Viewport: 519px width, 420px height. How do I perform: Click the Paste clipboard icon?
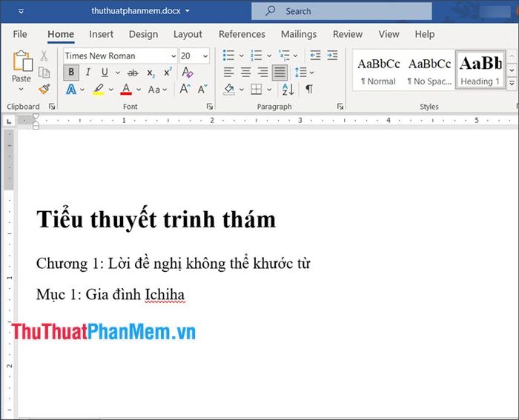[22, 61]
